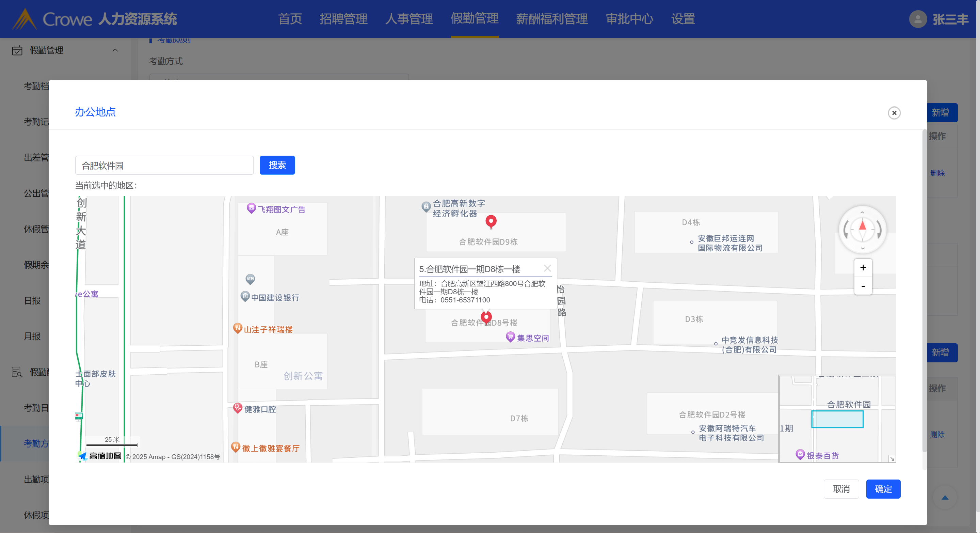Click red marker at 合肥软件园D9栋
The height and width of the screenshot is (533, 980).
[491, 221]
